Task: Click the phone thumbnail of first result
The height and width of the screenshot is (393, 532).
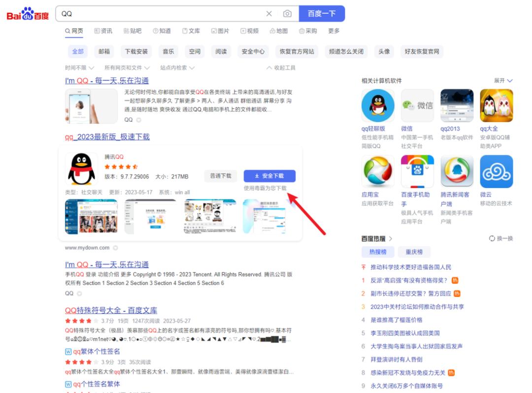Action: (91, 106)
